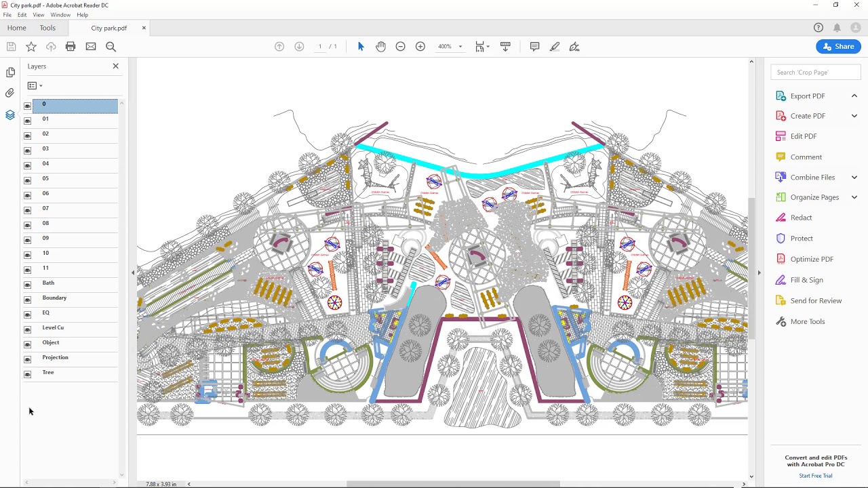
Task: Open the find text magnifier icon
Action: tap(111, 47)
